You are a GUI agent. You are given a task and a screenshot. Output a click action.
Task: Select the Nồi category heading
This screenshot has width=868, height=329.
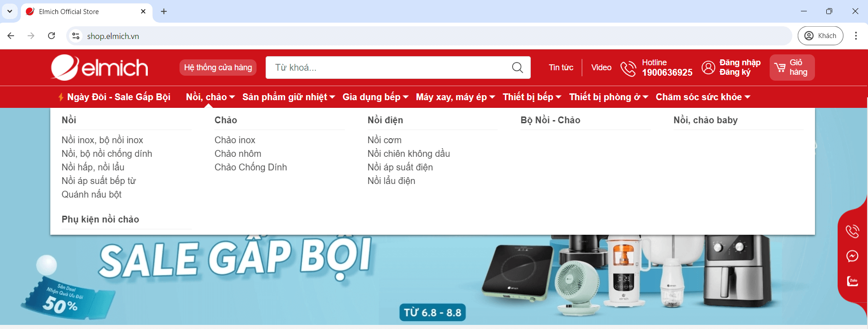pos(69,120)
